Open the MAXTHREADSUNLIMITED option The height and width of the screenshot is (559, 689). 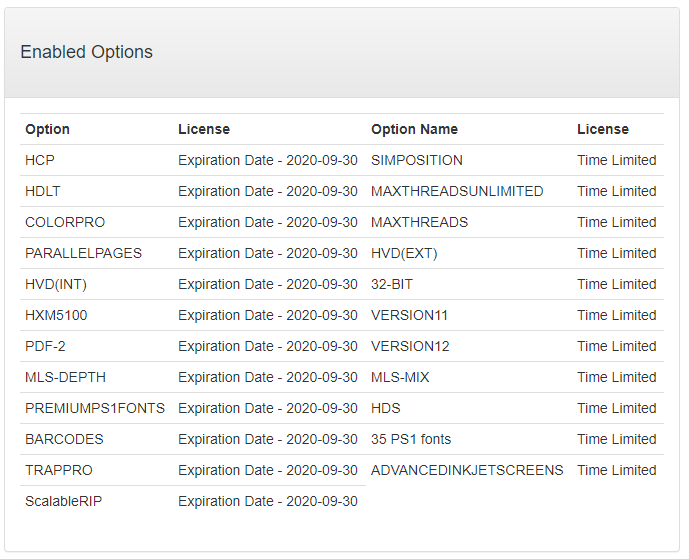(457, 191)
